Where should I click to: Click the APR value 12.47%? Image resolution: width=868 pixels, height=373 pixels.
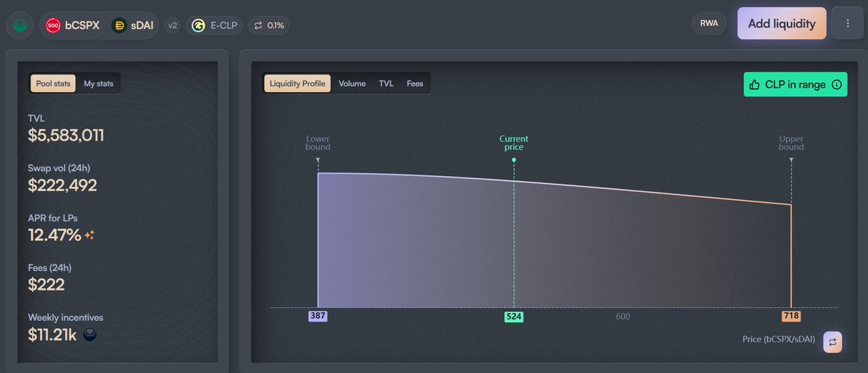click(x=54, y=235)
